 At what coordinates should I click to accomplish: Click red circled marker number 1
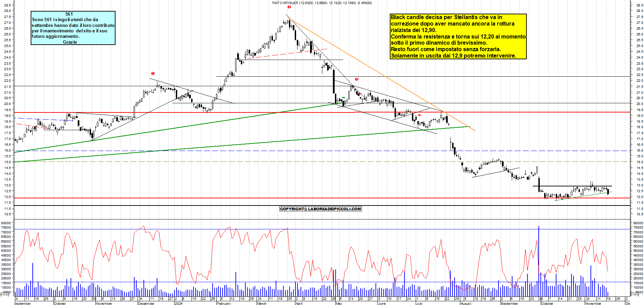click(x=153, y=73)
